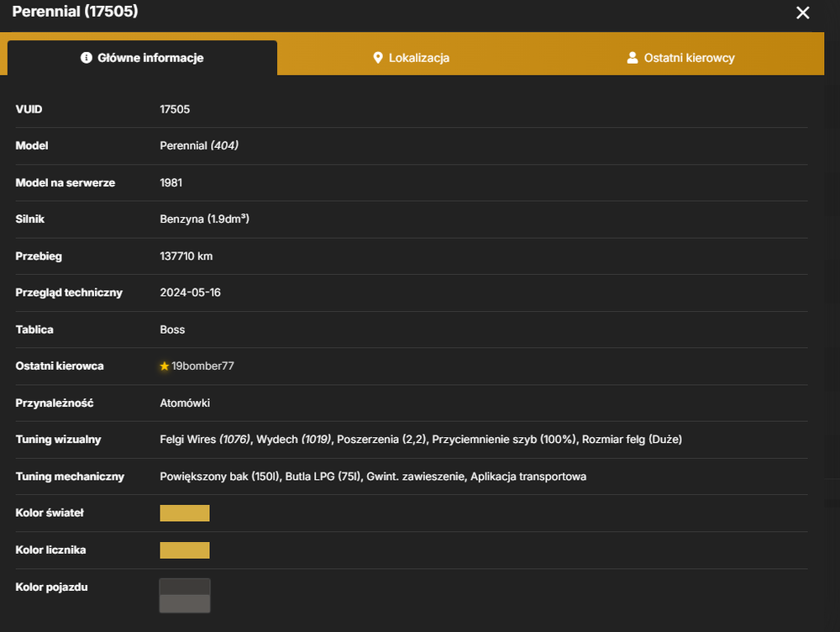This screenshot has width=840, height=632.
Task: Click the Kolor świateł yellow swatch
Action: pos(185,513)
